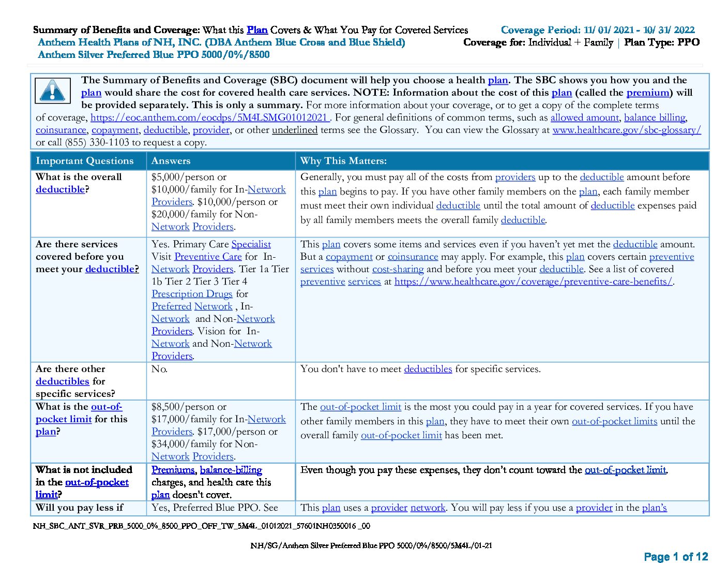This screenshot has height=563, width=728.
Task: Select the Specialist link after Primary Care
Action: click(251, 244)
